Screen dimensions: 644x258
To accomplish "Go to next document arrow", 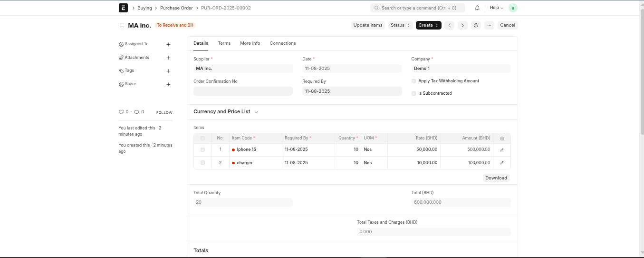I will point(462,25).
